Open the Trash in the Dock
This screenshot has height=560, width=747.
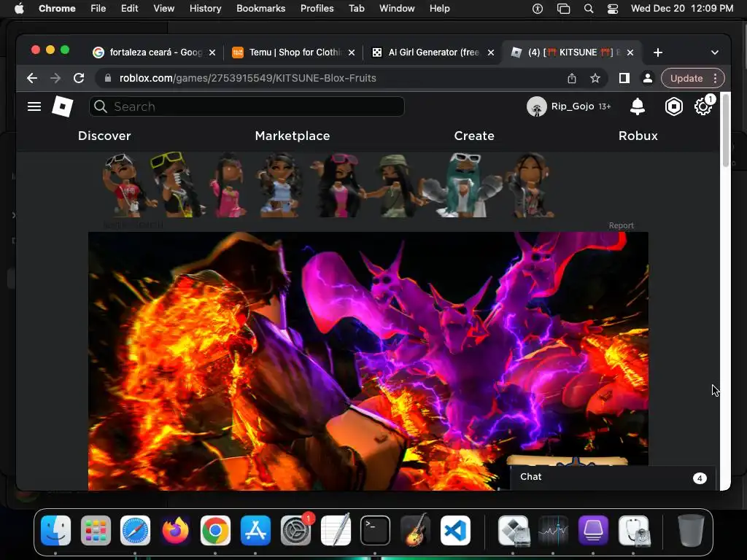coord(691,530)
